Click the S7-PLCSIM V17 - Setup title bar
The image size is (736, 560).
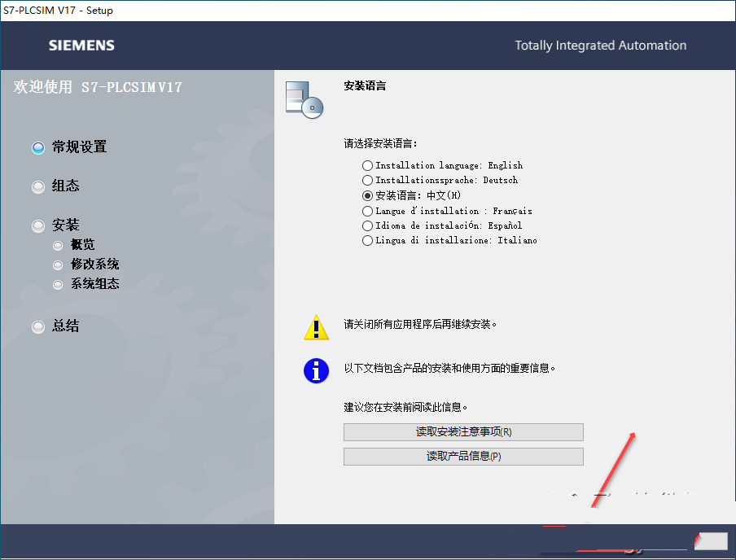(368, 11)
